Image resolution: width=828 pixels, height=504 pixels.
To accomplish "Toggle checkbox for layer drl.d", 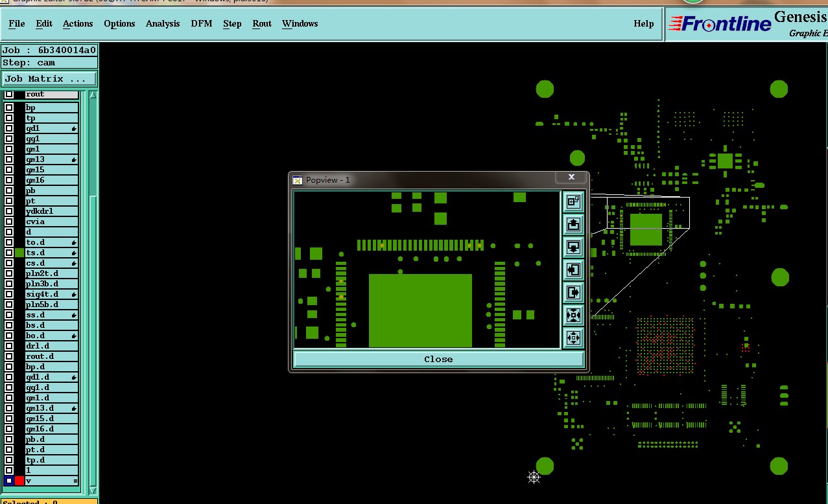I will click(9, 346).
